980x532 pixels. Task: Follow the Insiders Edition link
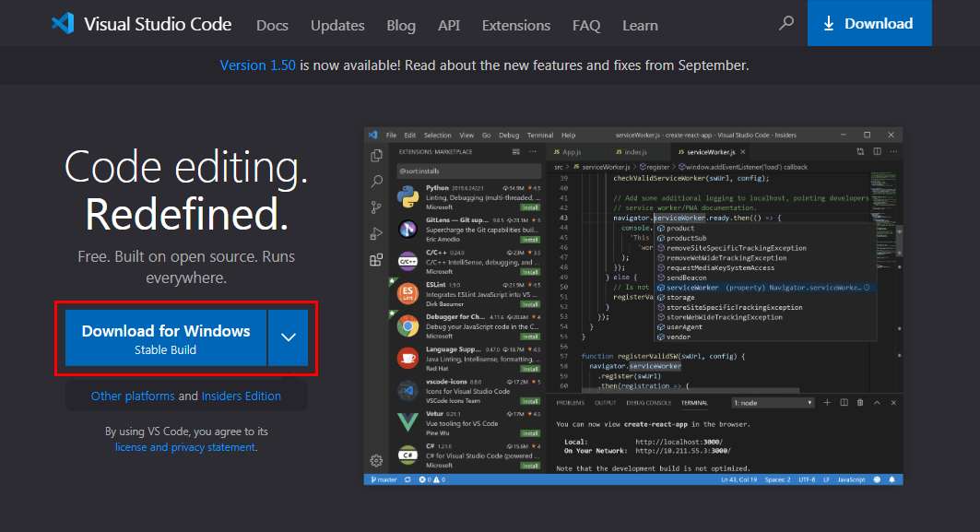pos(242,396)
